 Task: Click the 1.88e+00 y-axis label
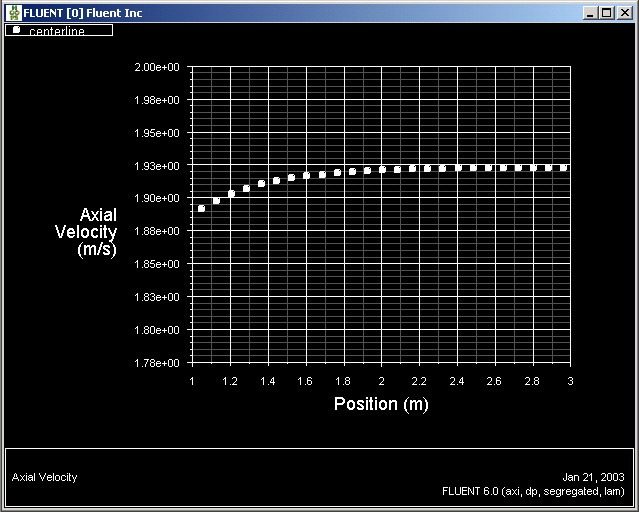point(157,231)
